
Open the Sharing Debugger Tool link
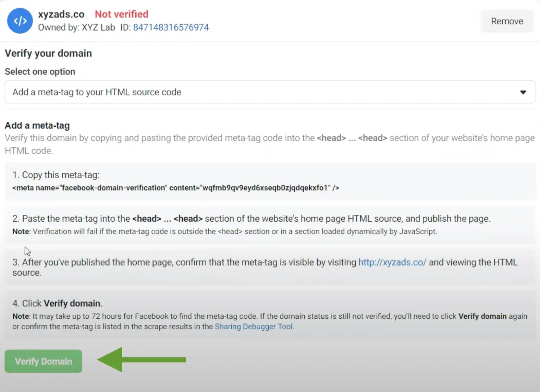click(x=254, y=327)
